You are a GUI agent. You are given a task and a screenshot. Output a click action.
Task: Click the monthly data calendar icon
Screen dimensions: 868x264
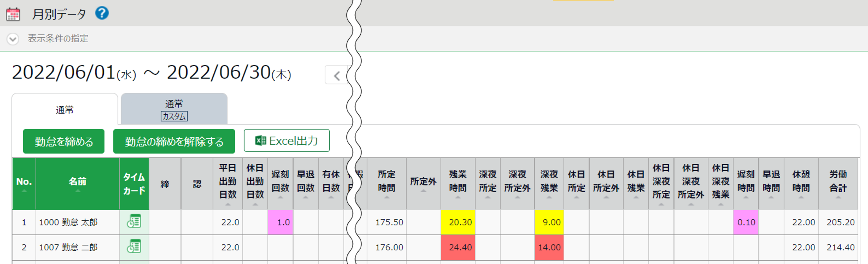[13, 14]
